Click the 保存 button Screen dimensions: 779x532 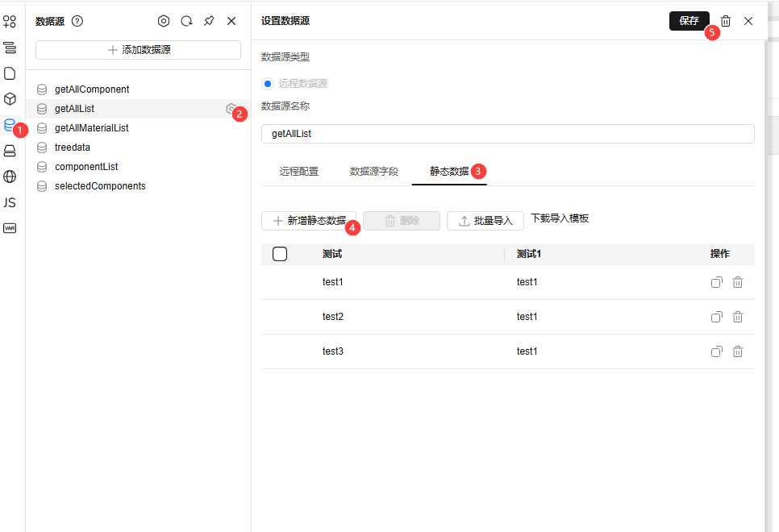click(689, 21)
